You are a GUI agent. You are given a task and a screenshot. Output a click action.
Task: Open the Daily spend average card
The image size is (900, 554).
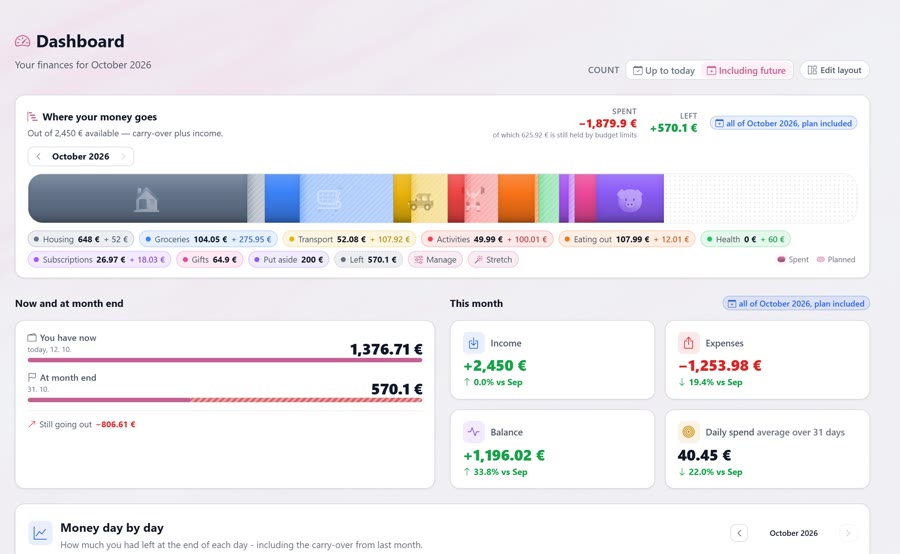[767, 449]
